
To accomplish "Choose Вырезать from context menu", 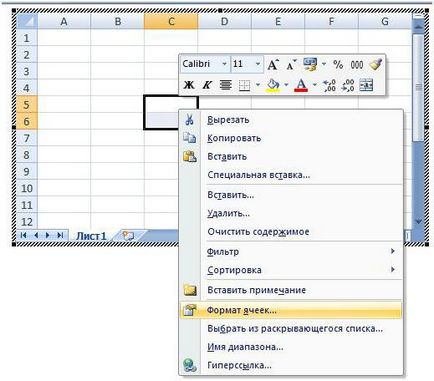I will pyautogui.click(x=291, y=120).
